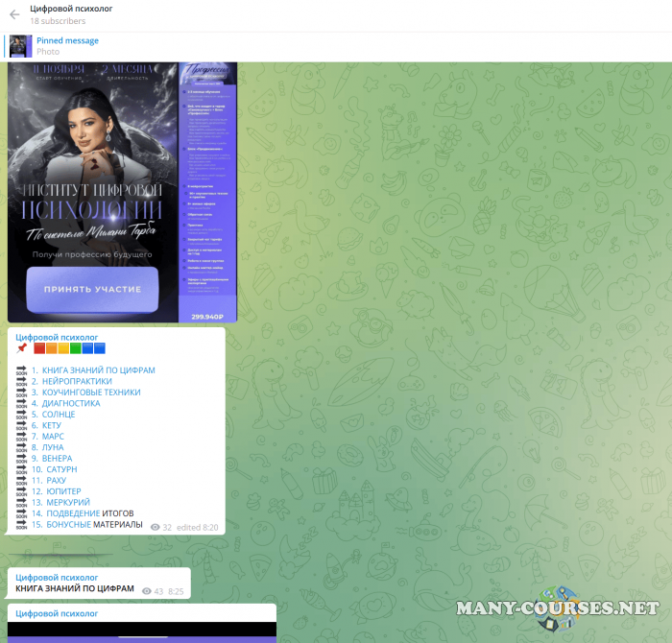Click the green square emoji
This screenshot has height=643, width=672.
pyautogui.click(x=76, y=348)
